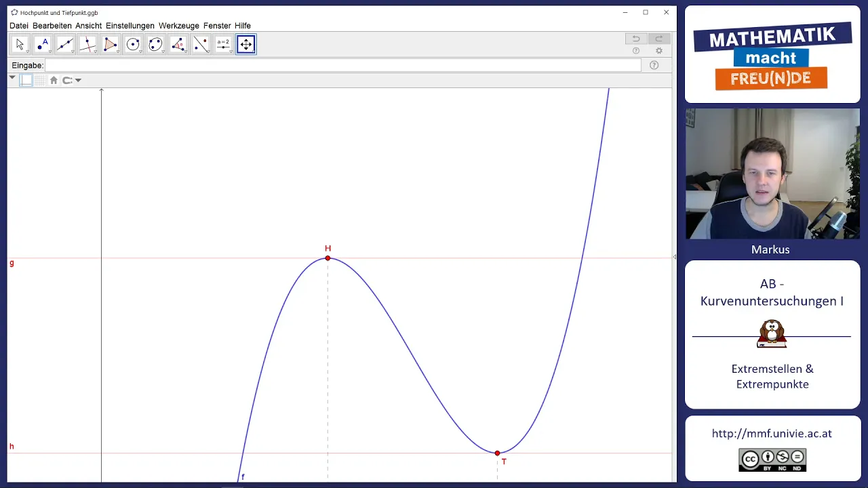Select the Polygon tool

[111, 45]
